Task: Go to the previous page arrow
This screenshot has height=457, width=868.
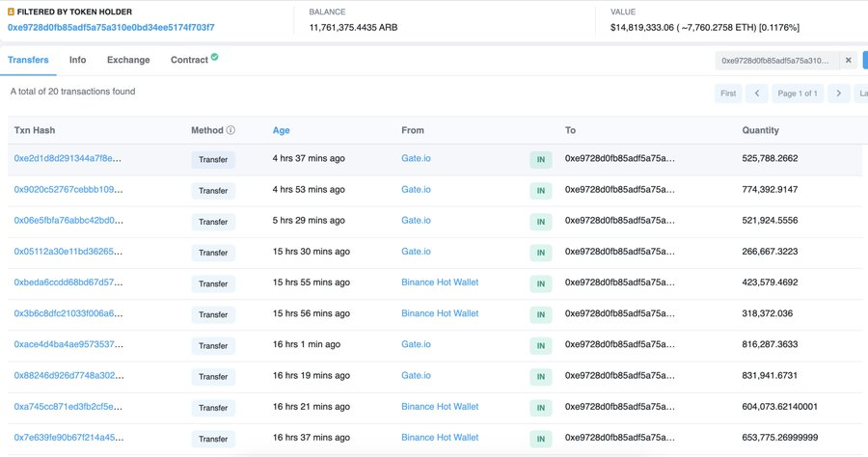Action: (x=757, y=94)
